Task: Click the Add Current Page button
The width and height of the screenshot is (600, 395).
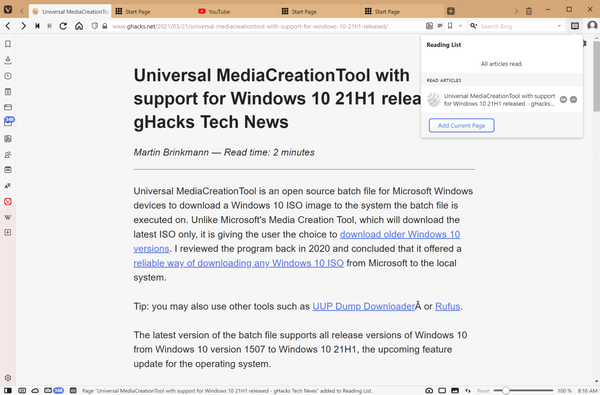Action: pyautogui.click(x=461, y=126)
